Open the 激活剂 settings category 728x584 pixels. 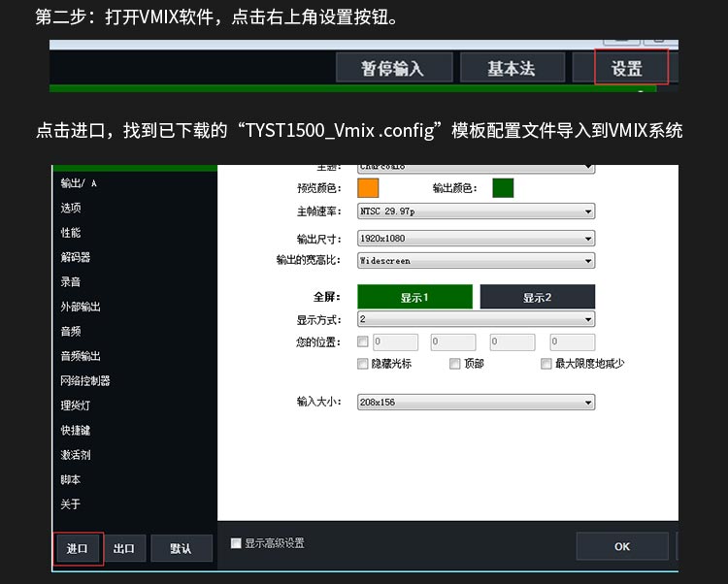[x=76, y=455]
